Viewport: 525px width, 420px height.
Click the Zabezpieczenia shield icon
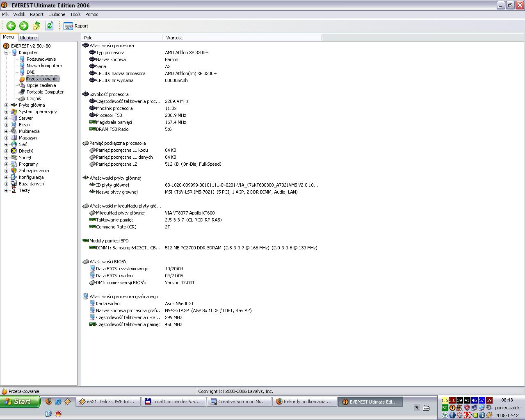point(14,171)
